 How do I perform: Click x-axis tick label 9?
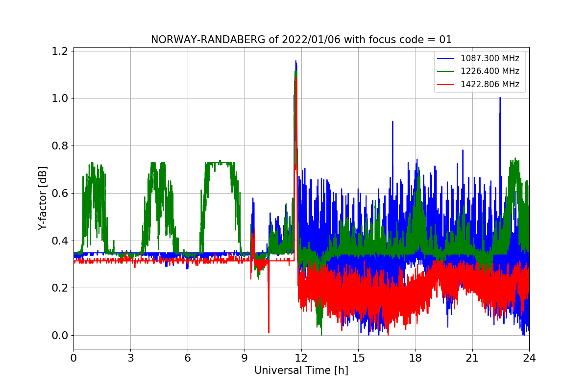pos(245,358)
